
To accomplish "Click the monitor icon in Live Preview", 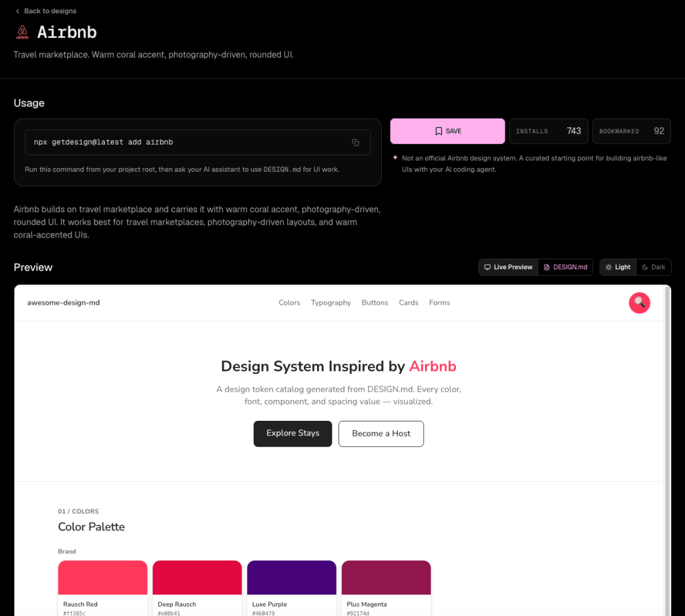I will tap(487, 267).
